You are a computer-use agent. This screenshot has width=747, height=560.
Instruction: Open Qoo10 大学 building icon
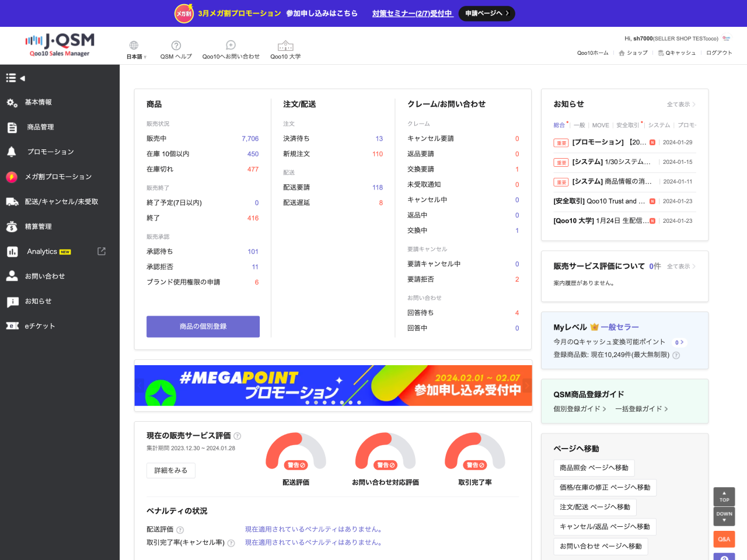[285, 45]
